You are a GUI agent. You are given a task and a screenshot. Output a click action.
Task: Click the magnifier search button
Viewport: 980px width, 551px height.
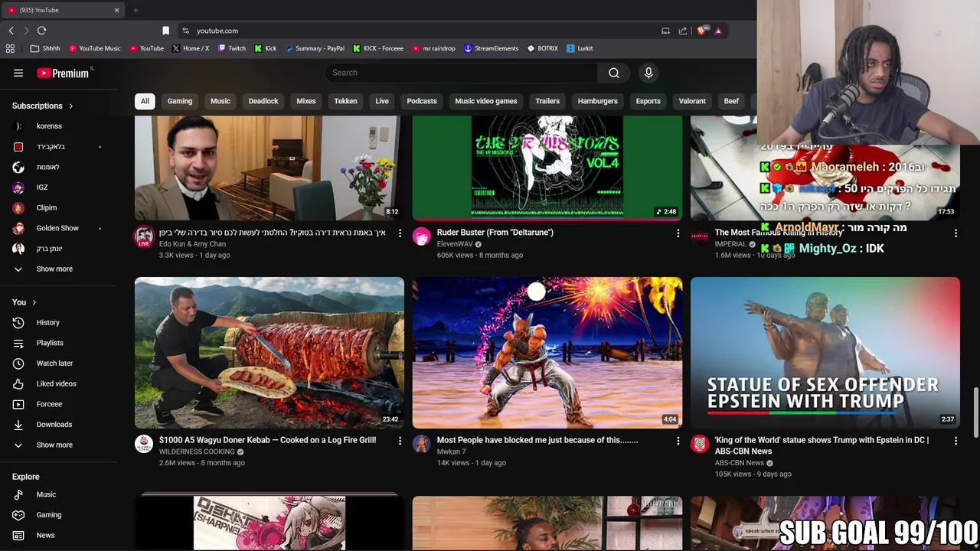614,73
